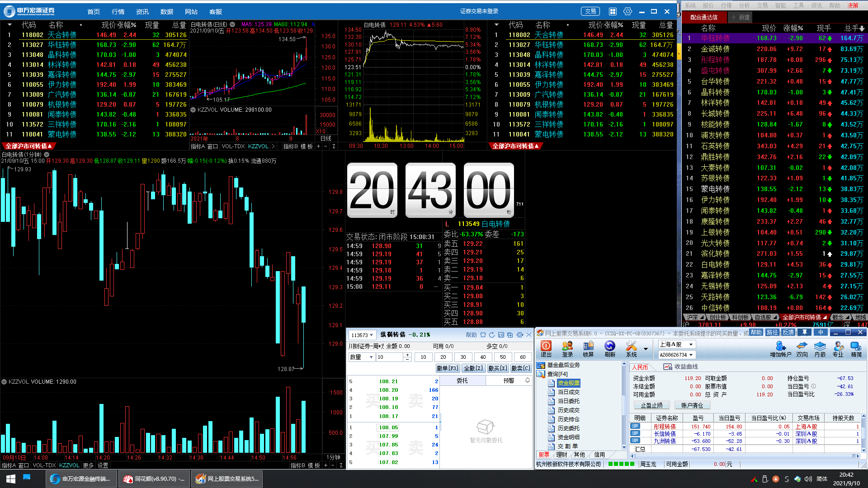
Task: Click the pin icon in trading system title bar
Action: coord(805,332)
